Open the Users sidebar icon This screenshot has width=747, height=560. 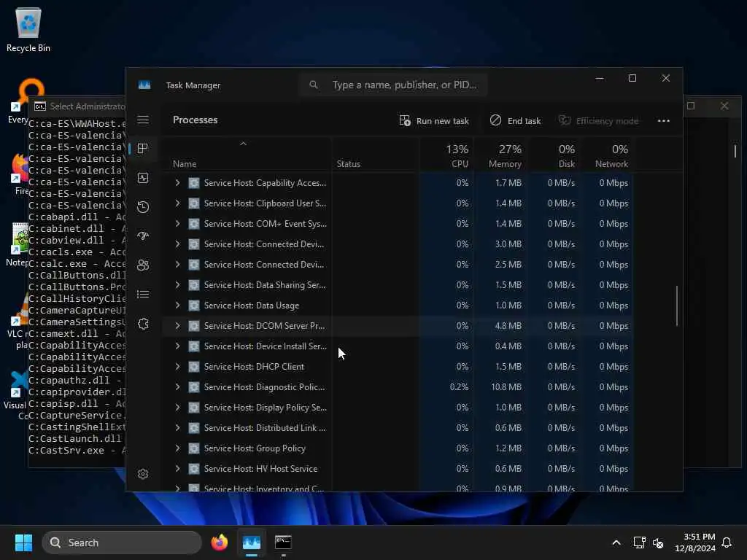pyautogui.click(x=143, y=265)
